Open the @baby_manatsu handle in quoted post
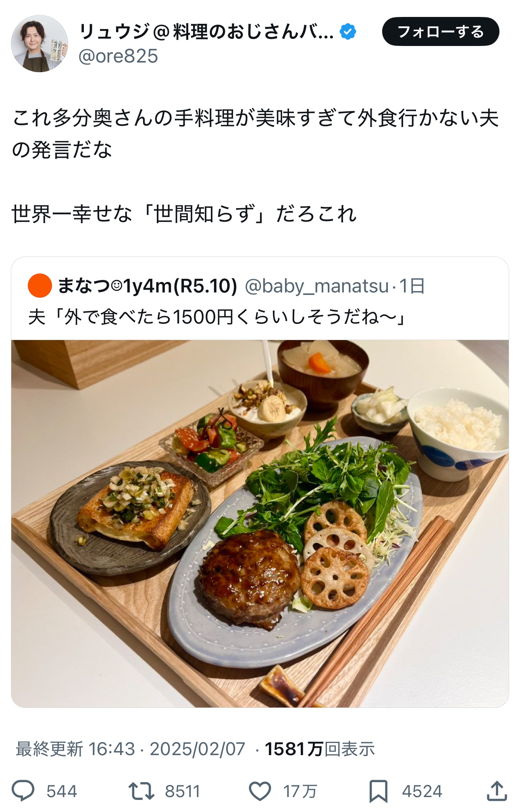The height and width of the screenshot is (812, 520). pos(316,286)
